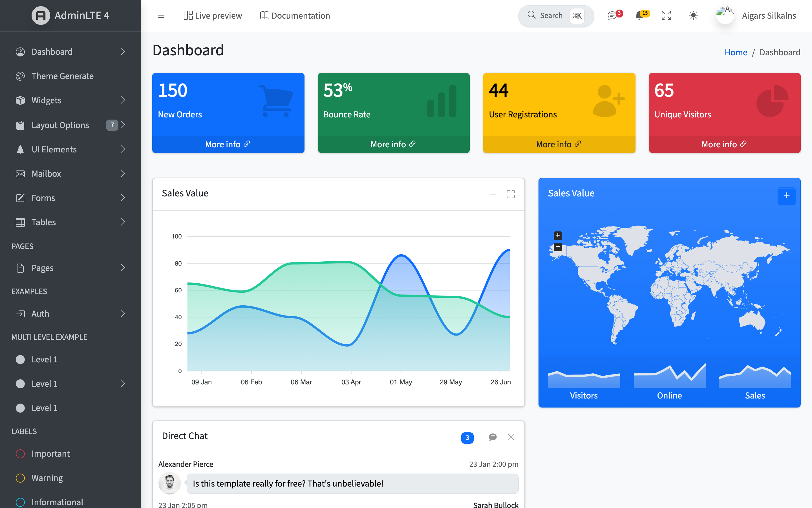The image size is (812, 508).
Task: Click the Direct Chat badge showing 3
Action: click(467, 437)
